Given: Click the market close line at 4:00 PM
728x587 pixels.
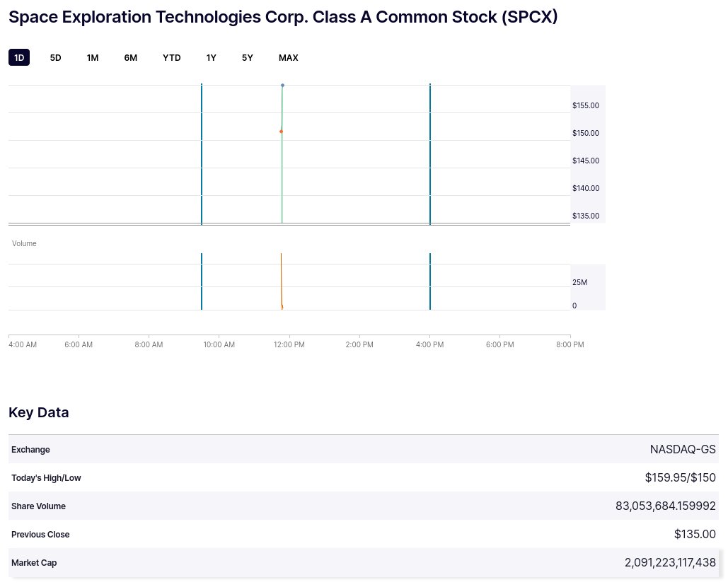Looking at the screenshot, I should click(430, 154).
